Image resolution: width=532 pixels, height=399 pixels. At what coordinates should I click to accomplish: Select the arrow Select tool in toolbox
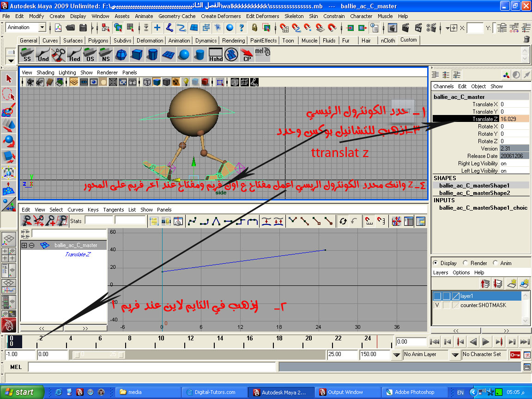point(9,79)
